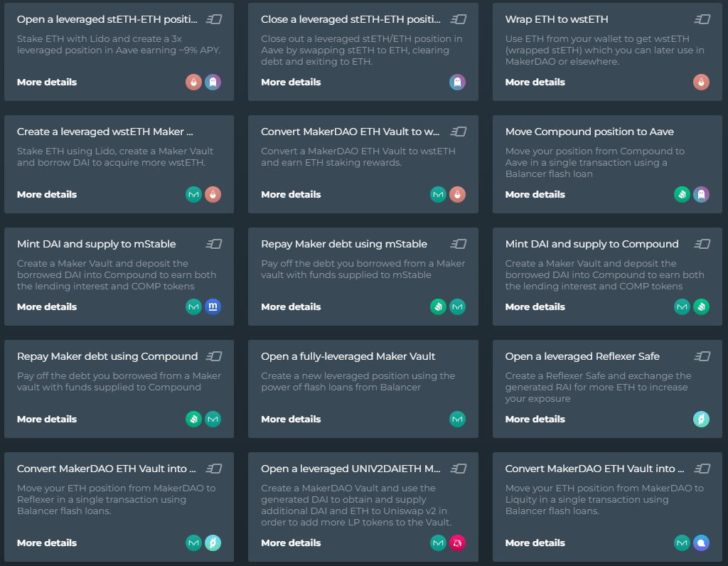Screen dimensions: 728x566
Task: Click Aave icon on Move Compound position to Aave card
Action: coord(701,195)
